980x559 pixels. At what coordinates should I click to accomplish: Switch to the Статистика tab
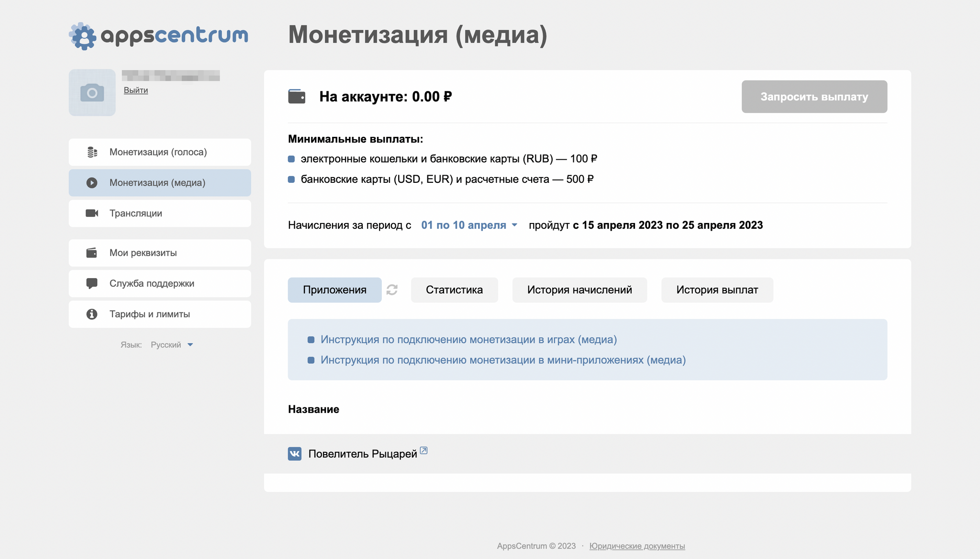pyautogui.click(x=454, y=290)
